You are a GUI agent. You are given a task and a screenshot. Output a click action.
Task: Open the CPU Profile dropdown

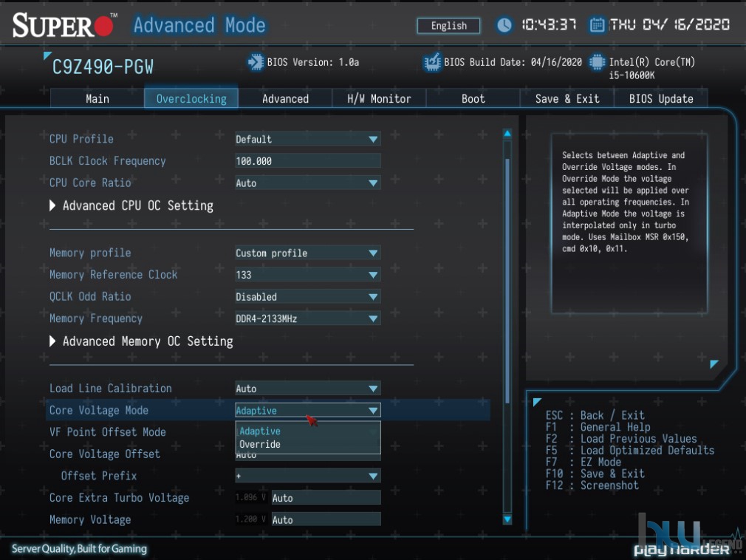(308, 140)
